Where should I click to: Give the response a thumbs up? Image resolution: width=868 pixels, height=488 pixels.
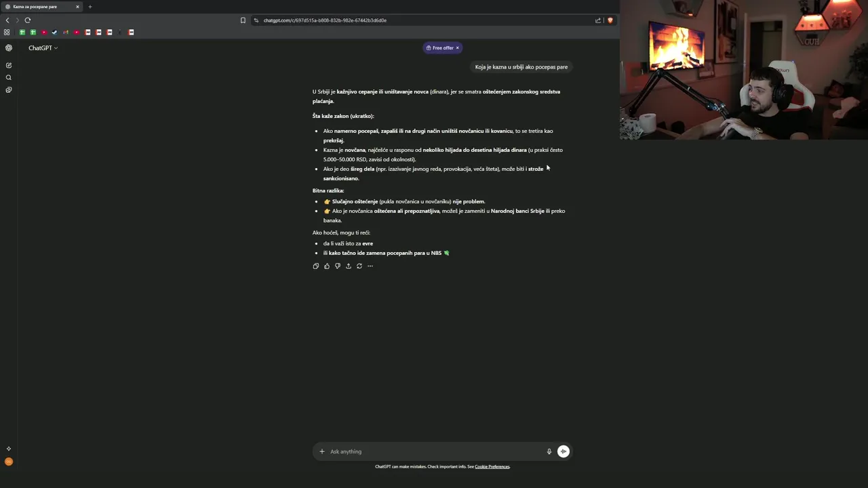[x=327, y=266]
